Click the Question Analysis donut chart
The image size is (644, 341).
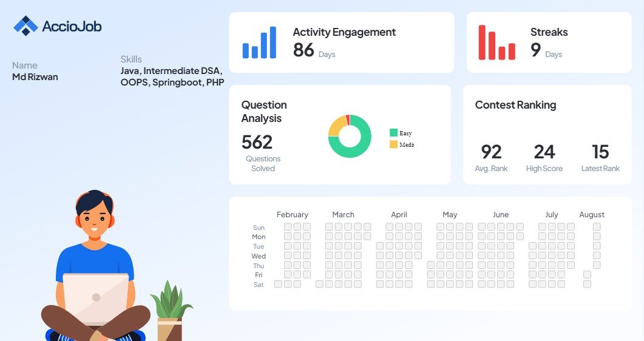click(350, 137)
